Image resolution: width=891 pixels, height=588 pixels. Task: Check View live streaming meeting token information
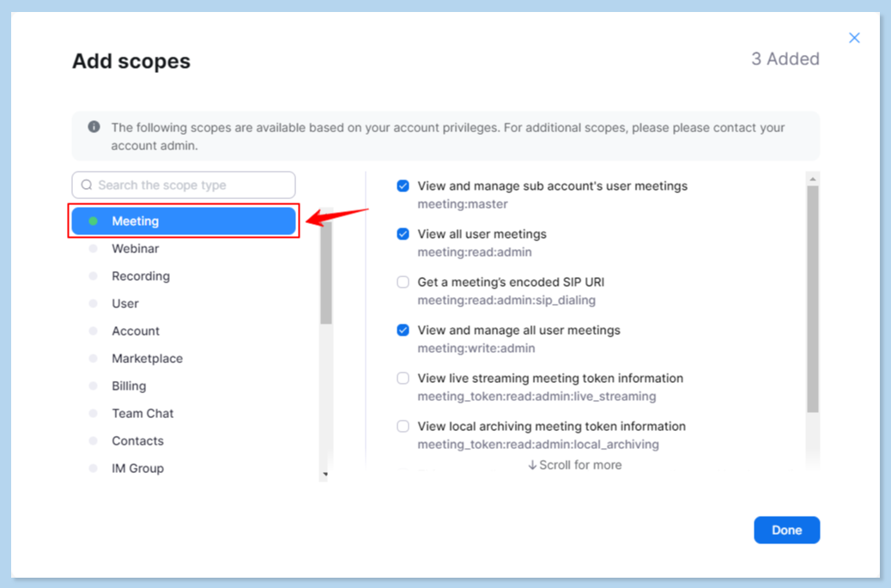[x=403, y=379]
